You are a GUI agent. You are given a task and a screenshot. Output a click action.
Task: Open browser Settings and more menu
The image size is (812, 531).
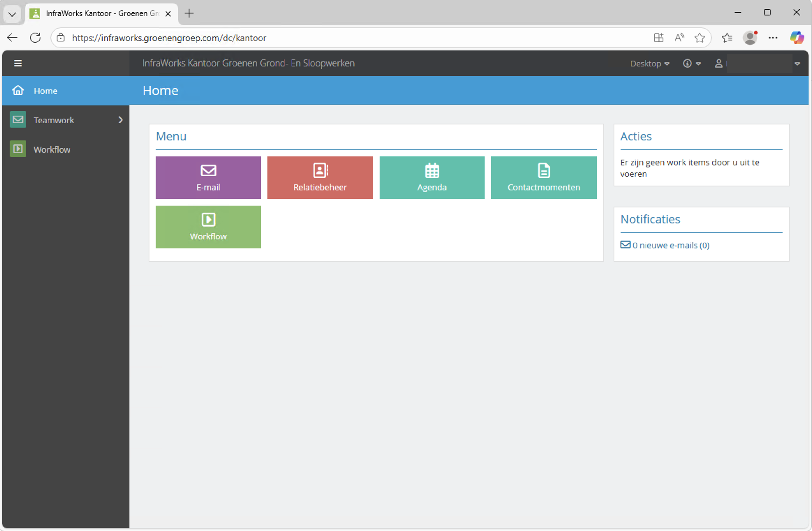(773, 38)
